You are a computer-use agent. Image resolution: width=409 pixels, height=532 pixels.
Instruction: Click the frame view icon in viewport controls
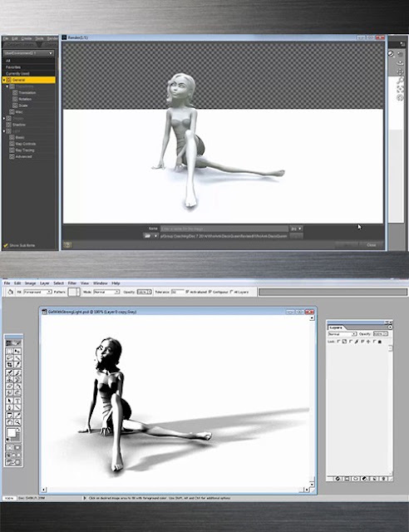401,89
